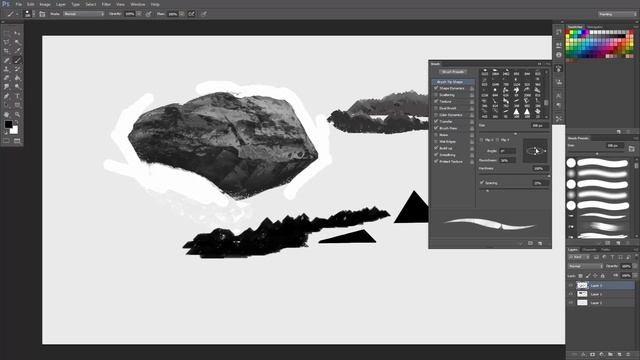The width and height of the screenshot is (640, 360).
Task: Open the layer blend mode dropdown
Action: click(x=585, y=266)
